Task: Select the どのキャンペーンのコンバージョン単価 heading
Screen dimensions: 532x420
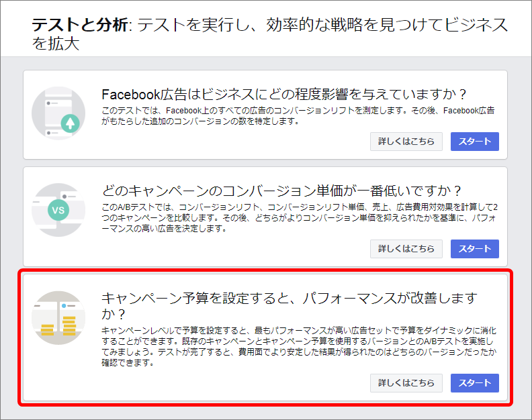Action: [x=281, y=191]
